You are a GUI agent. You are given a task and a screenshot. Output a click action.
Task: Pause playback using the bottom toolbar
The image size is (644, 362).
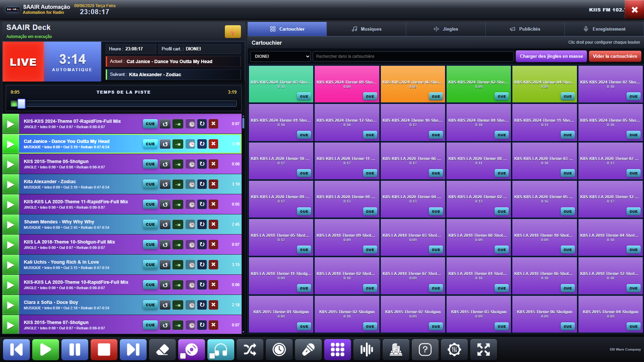pyautogui.click(x=75, y=350)
